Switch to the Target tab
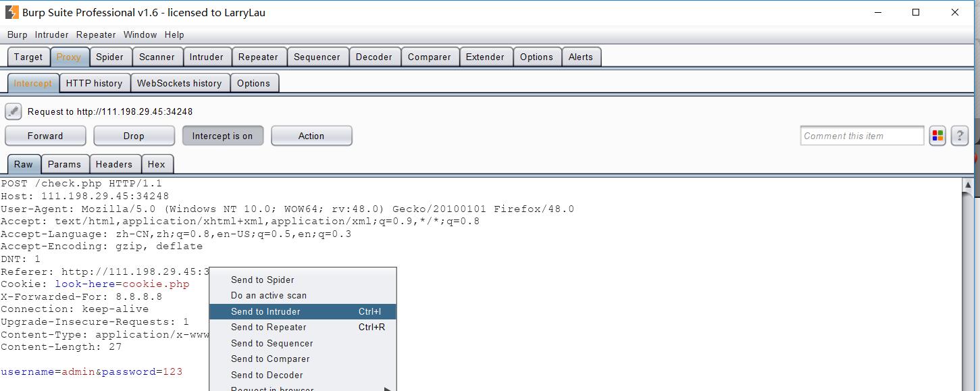This screenshot has height=391, width=980. (28, 57)
